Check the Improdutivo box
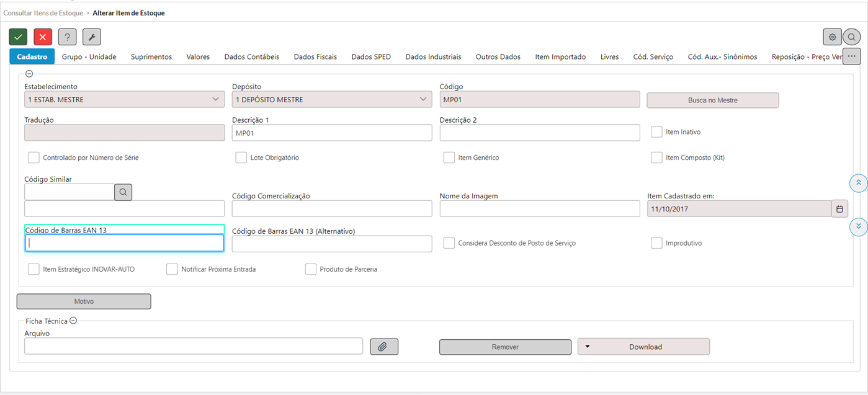Viewport: 868px width, 395px height. [656, 243]
